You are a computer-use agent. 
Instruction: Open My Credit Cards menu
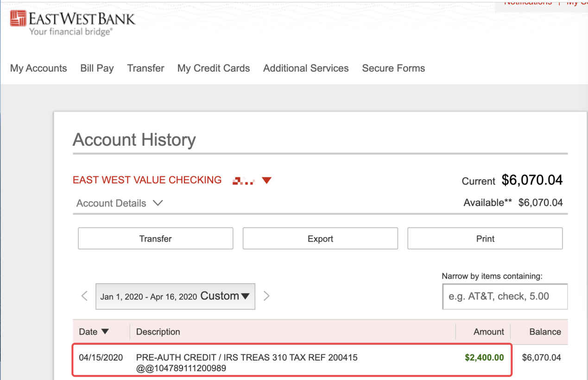point(214,69)
